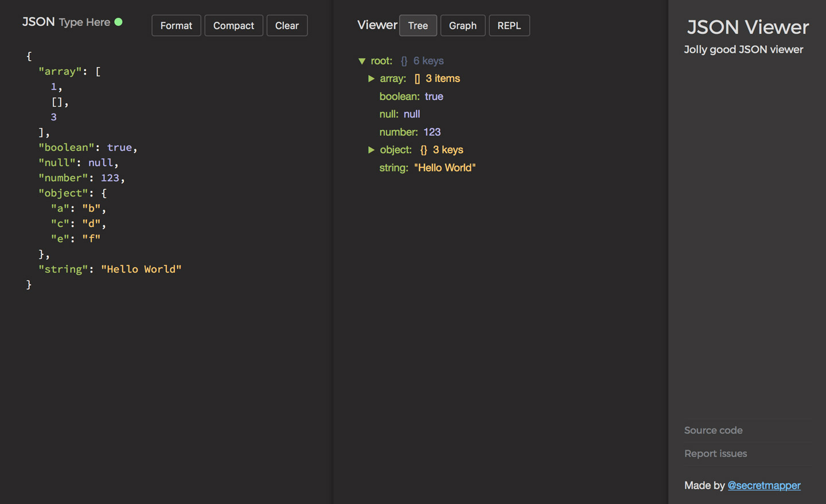This screenshot has height=504, width=826.
Task: Click the green status indicator dot
Action: point(119,22)
